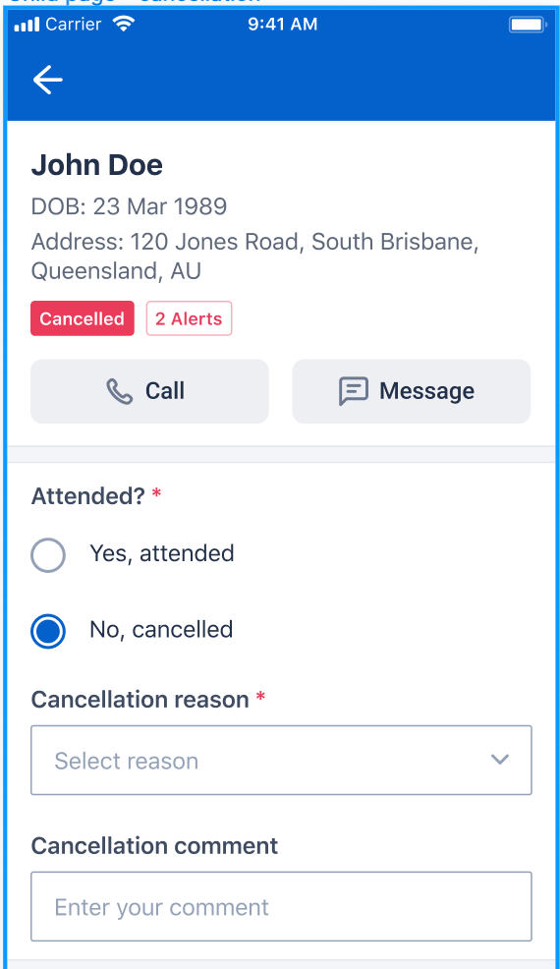
Task: Go back using the left arrow
Action: [x=47, y=81]
